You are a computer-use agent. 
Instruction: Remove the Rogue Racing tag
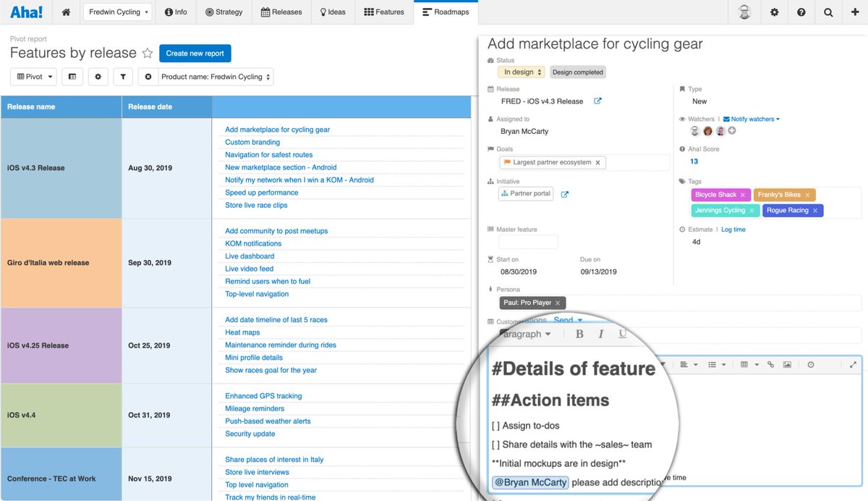pyautogui.click(x=815, y=211)
